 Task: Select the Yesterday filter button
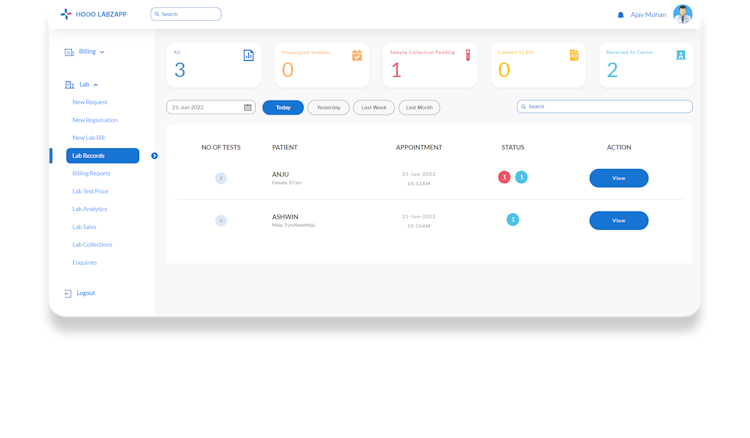[x=329, y=108]
